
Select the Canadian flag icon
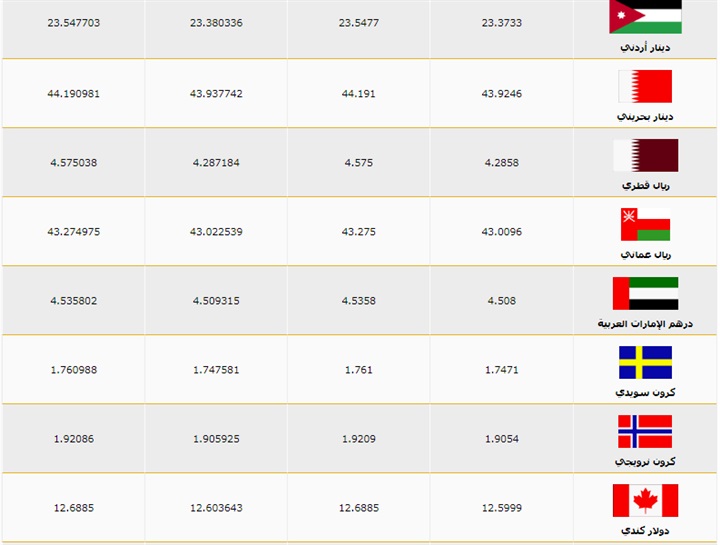click(x=645, y=500)
